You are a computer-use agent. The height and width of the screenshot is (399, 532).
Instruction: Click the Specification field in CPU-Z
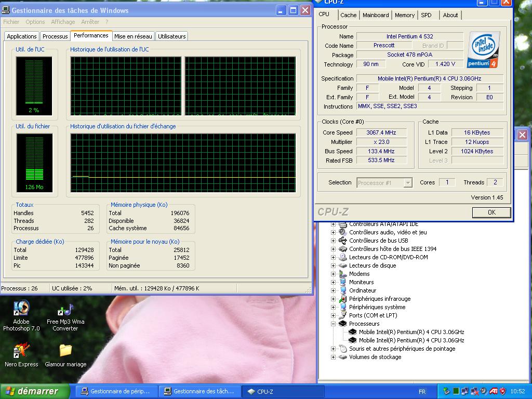coord(430,78)
